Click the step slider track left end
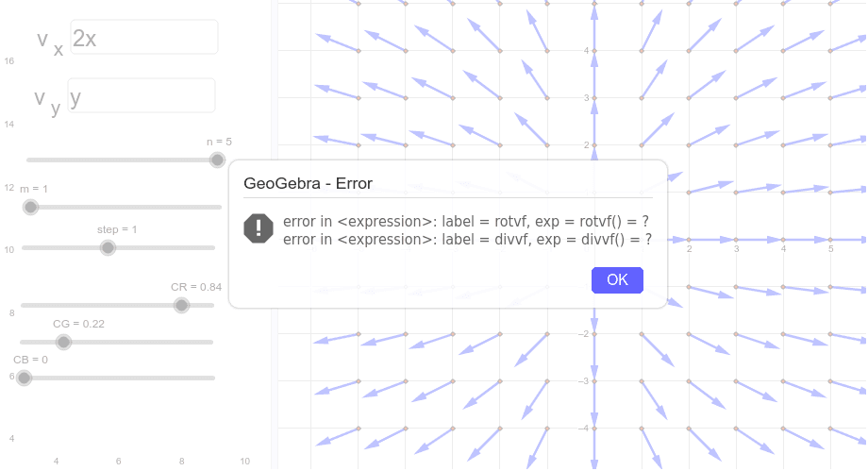The image size is (868, 471). click(x=25, y=247)
